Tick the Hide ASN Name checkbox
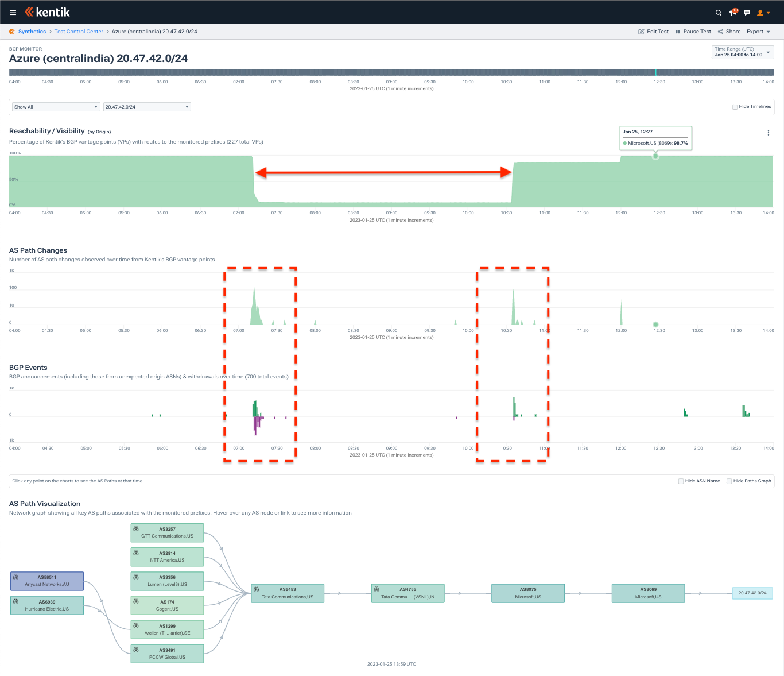Screen dimensions: 784x676 (681, 481)
